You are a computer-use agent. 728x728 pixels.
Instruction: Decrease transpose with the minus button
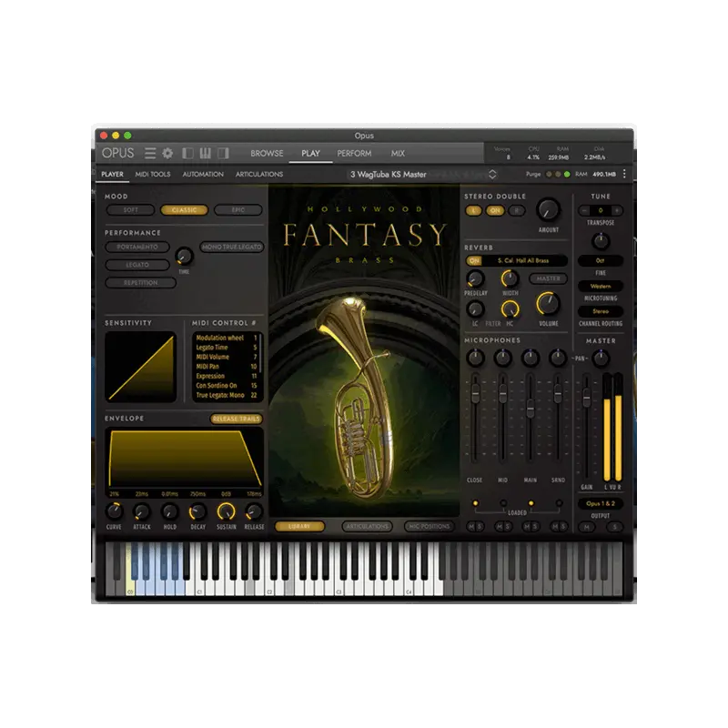[584, 210]
